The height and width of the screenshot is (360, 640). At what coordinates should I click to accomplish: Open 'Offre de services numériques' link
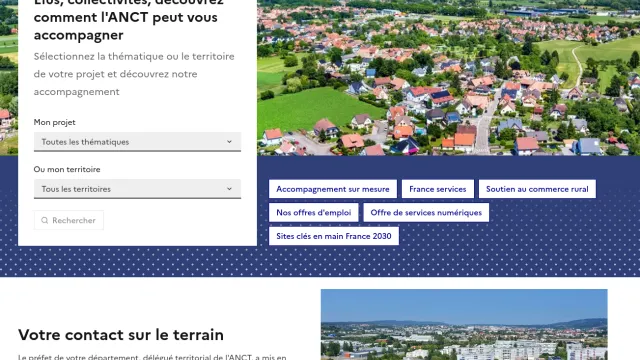(426, 213)
